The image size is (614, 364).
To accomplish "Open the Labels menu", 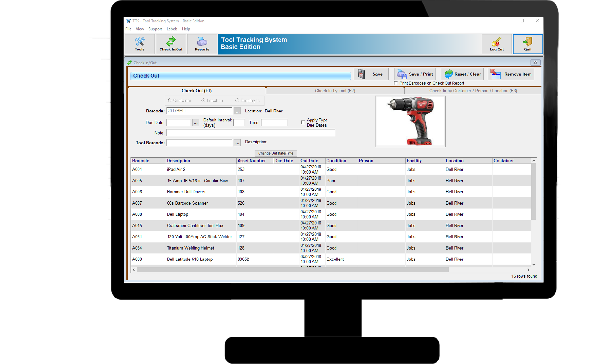I will tap(172, 29).
